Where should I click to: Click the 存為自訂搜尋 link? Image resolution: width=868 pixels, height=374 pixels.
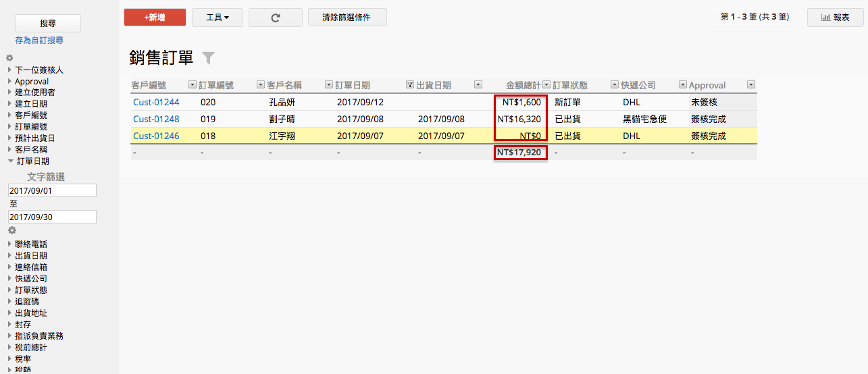39,41
